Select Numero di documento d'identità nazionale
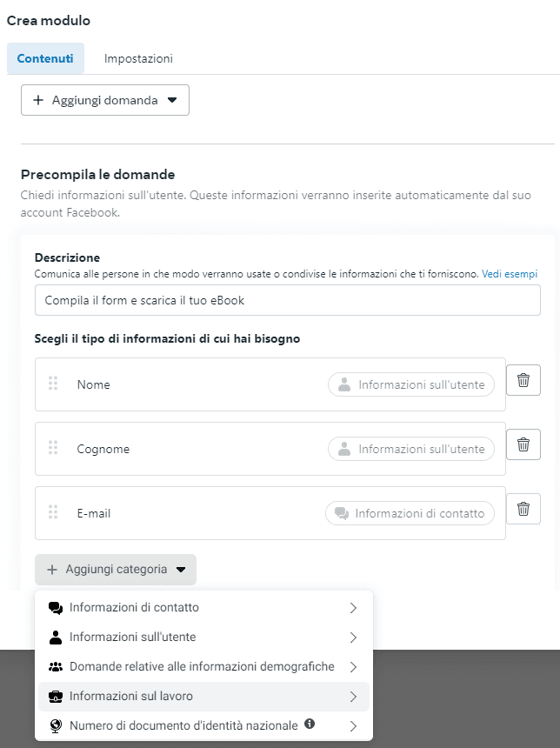560x748 pixels. [x=183, y=725]
